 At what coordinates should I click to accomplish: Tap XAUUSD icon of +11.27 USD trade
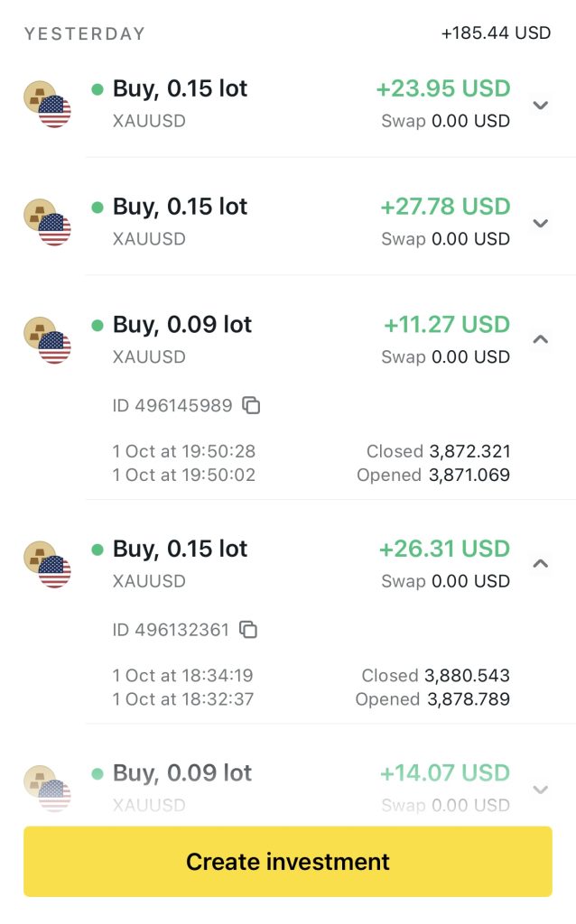47,340
